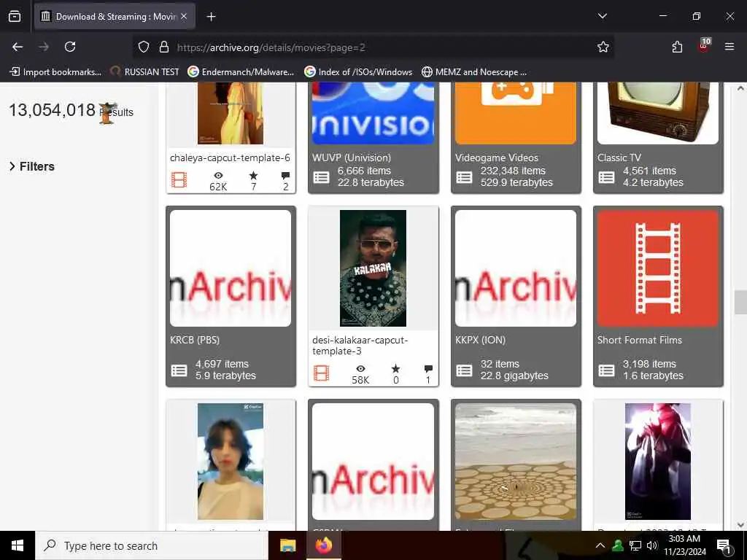Close the Download & Streaming tab
Image resolution: width=747 pixels, height=560 pixels.
click(x=184, y=17)
